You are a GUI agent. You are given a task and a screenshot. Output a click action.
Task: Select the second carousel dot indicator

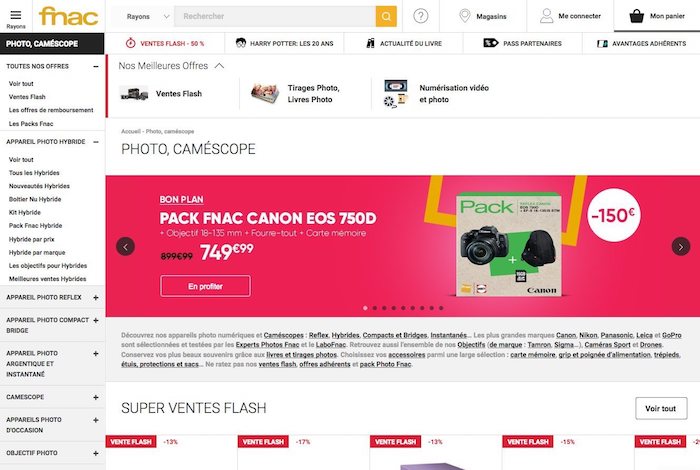pos(375,308)
